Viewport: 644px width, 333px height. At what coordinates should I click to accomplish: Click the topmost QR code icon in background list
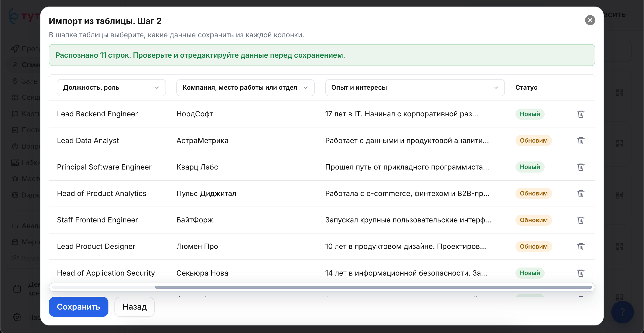pyautogui.click(x=619, y=92)
